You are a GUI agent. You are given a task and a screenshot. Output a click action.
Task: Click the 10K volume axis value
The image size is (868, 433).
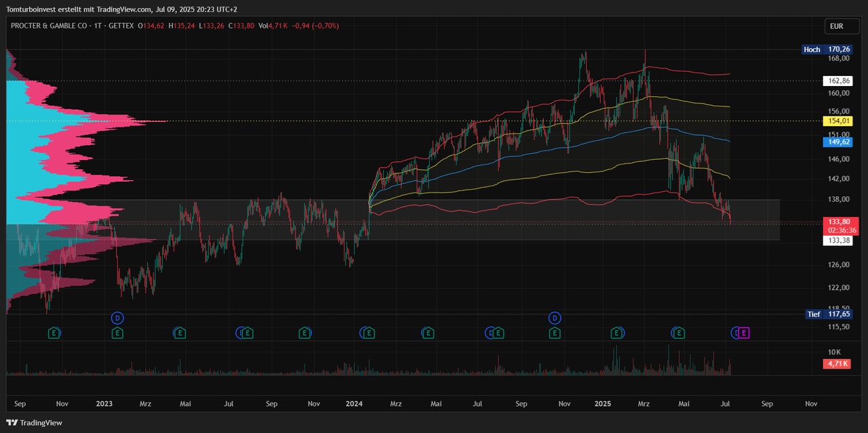pos(835,352)
